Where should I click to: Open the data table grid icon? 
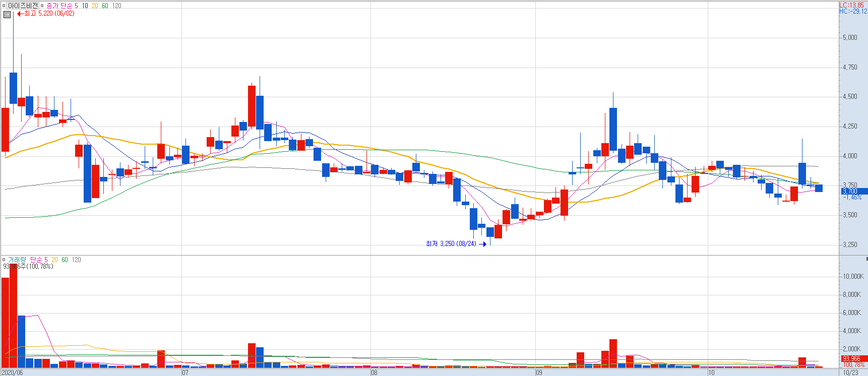click(7, 14)
